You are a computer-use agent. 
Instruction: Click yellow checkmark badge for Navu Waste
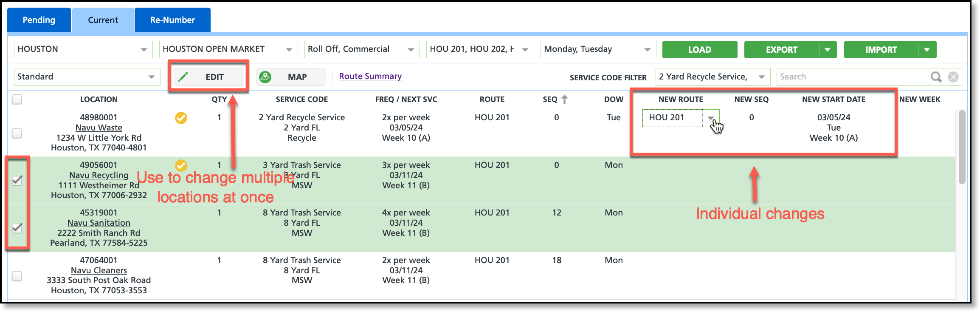181,118
